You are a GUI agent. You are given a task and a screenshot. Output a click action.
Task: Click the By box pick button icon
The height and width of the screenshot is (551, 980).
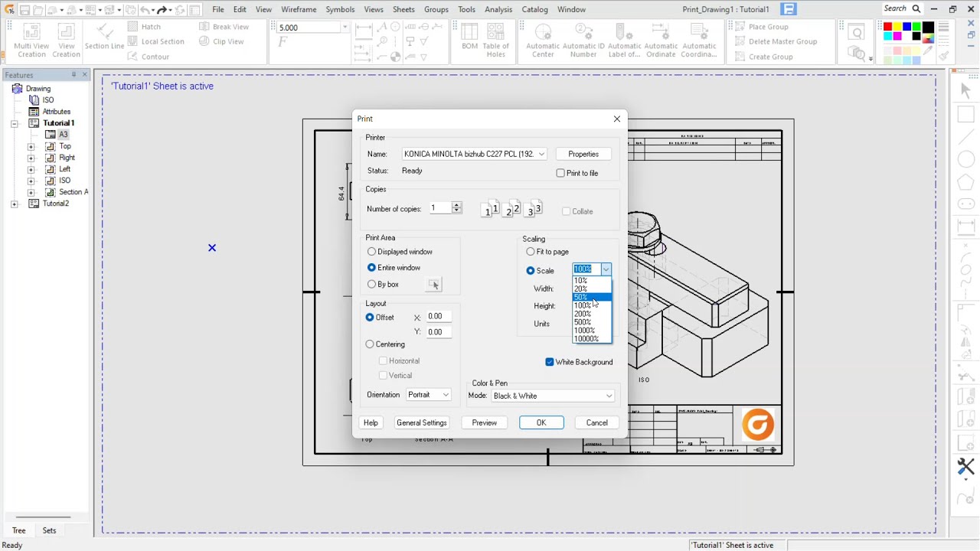click(x=434, y=285)
